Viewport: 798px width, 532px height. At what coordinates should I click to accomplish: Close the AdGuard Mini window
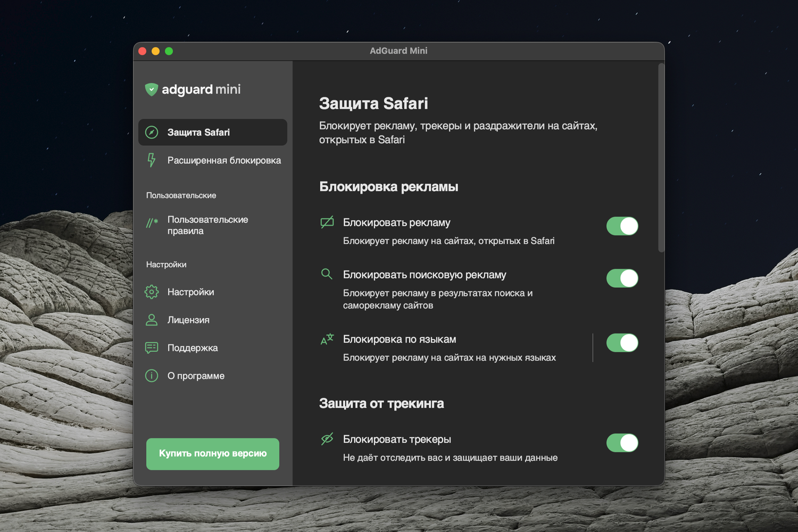143,51
